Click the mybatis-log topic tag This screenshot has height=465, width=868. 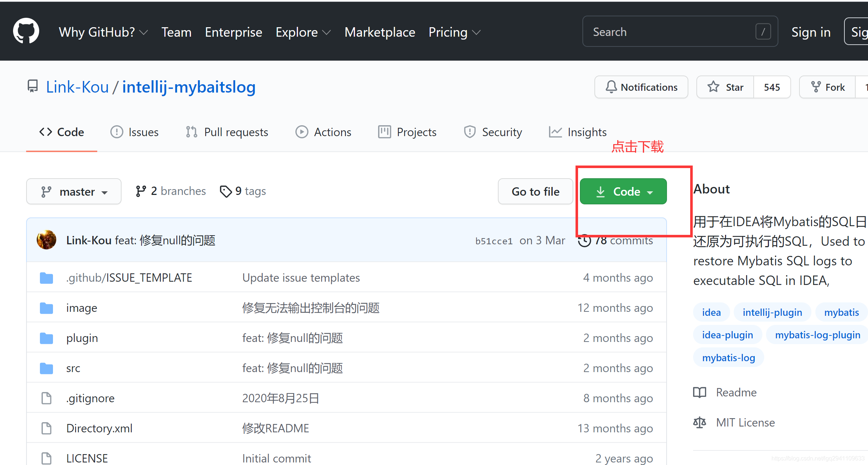pyautogui.click(x=728, y=358)
